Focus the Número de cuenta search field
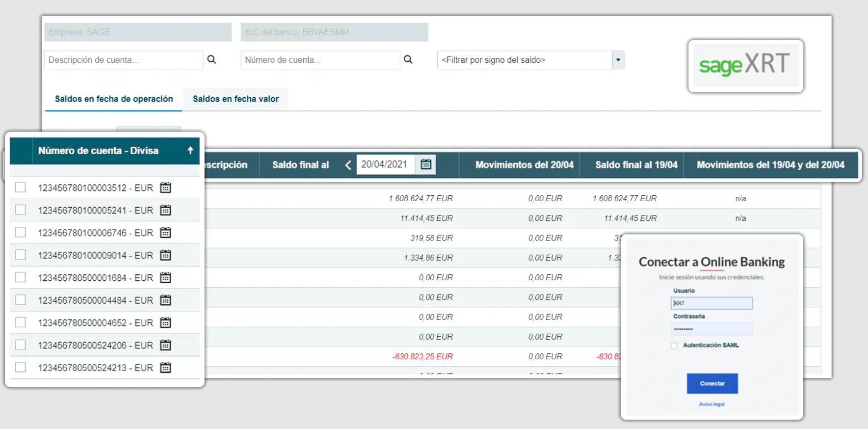 pos(320,60)
